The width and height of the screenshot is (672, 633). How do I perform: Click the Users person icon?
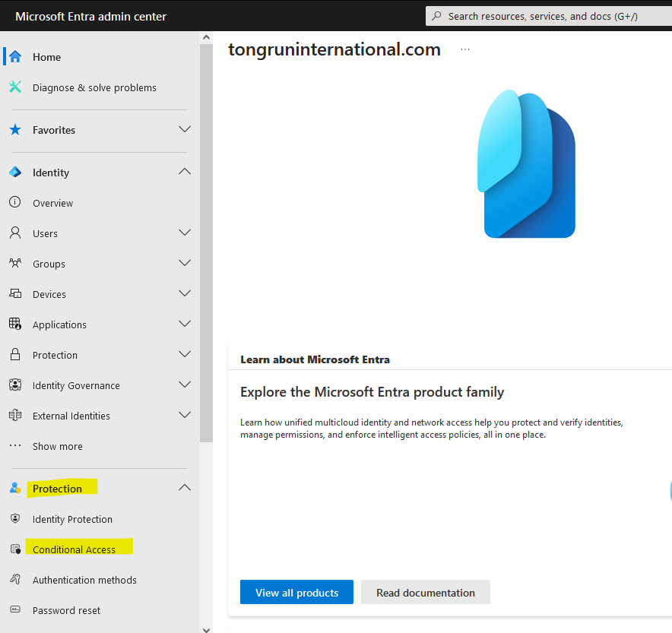pyautogui.click(x=15, y=233)
